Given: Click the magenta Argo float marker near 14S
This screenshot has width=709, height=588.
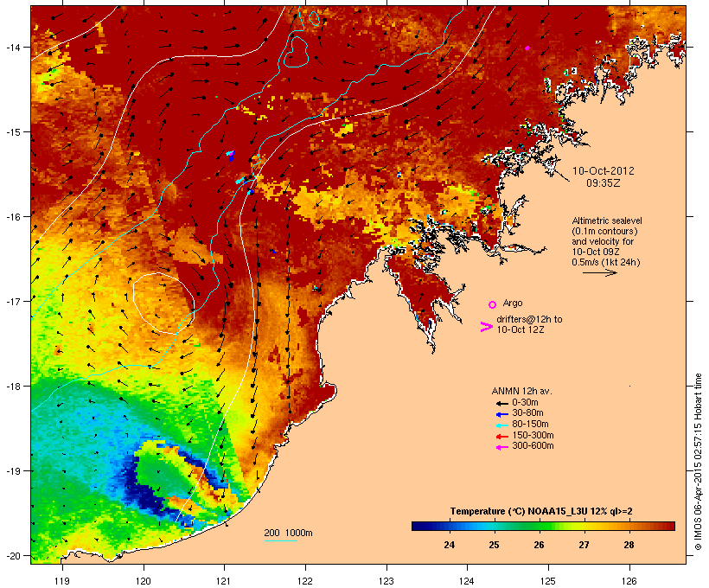Looking at the screenshot, I should pos(527,48).
